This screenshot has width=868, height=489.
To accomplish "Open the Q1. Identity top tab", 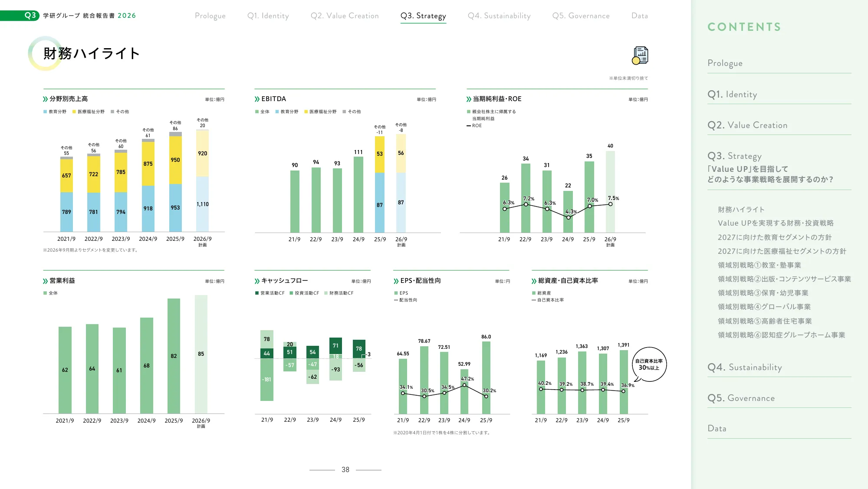I will (x=268, y=16).
